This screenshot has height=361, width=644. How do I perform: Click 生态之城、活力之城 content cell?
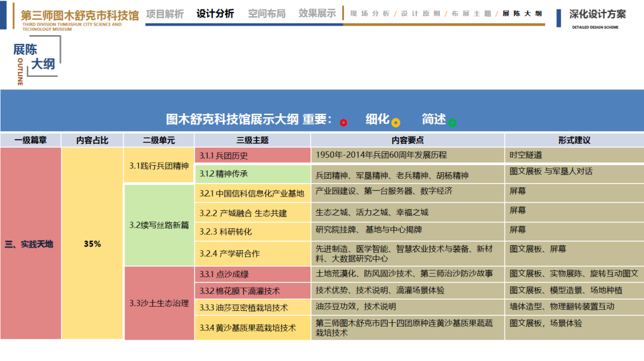click(407, 213)
